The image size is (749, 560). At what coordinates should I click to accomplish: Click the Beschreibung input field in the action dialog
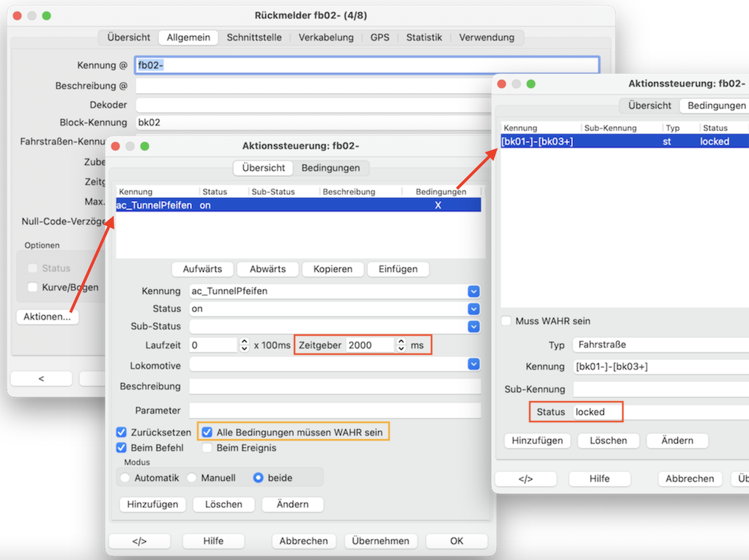click(x=334, y=386)
